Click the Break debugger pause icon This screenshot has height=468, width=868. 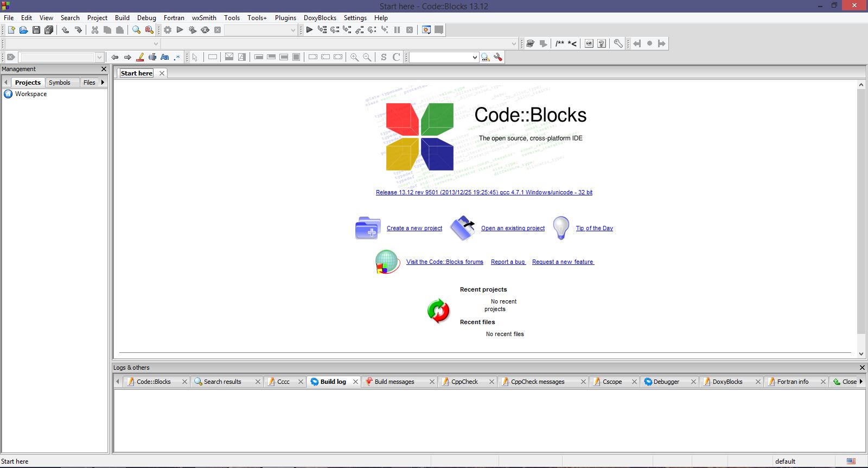click(397, 30)
